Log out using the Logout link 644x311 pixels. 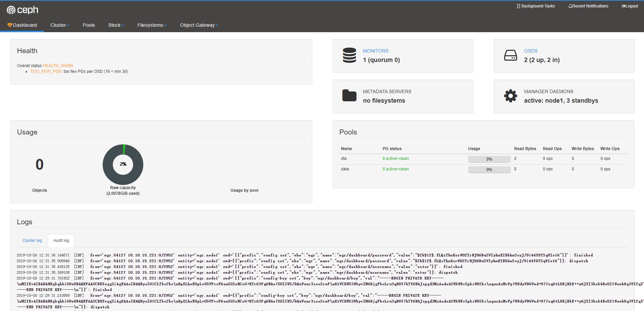pyautogui.click(x=630, y=6)
